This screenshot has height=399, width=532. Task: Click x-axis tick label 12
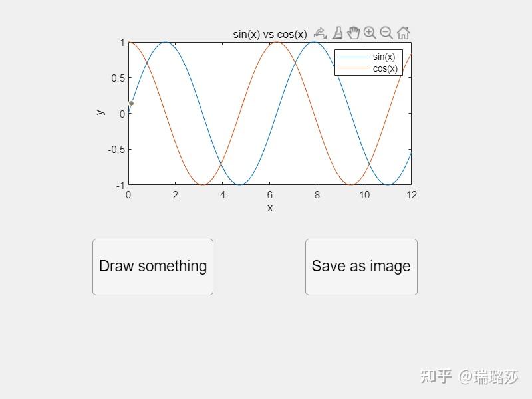click(412, 195)
